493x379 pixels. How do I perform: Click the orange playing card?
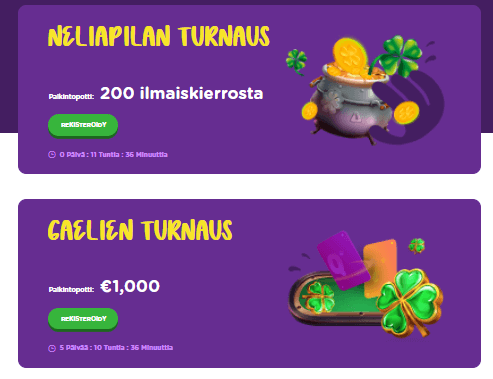(x=380, y=268)
